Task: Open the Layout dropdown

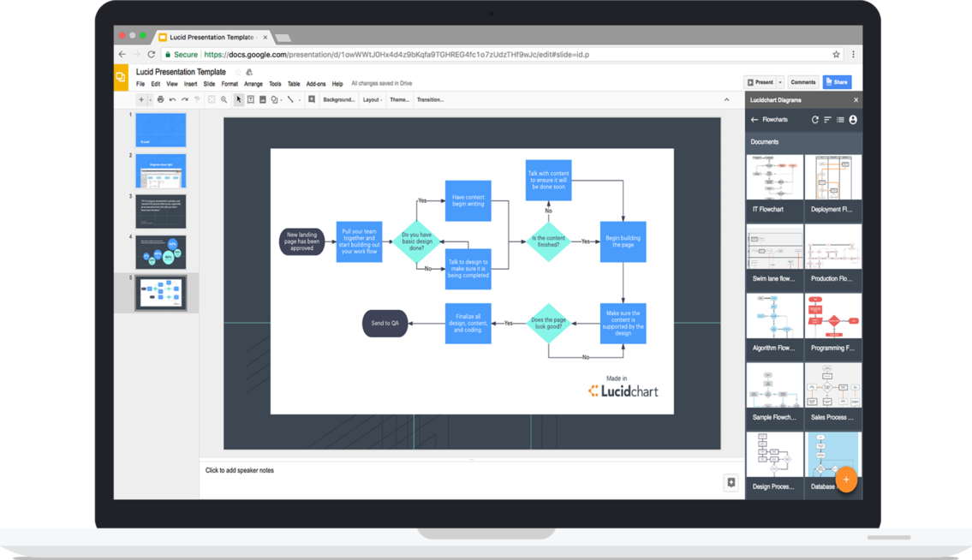Action: (373, 99)
